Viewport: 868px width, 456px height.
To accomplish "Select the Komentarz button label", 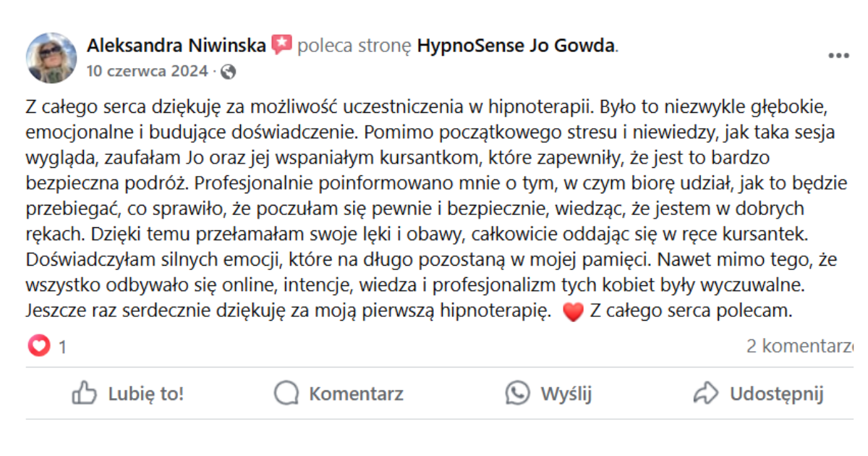I will click(x=356, y=394).
